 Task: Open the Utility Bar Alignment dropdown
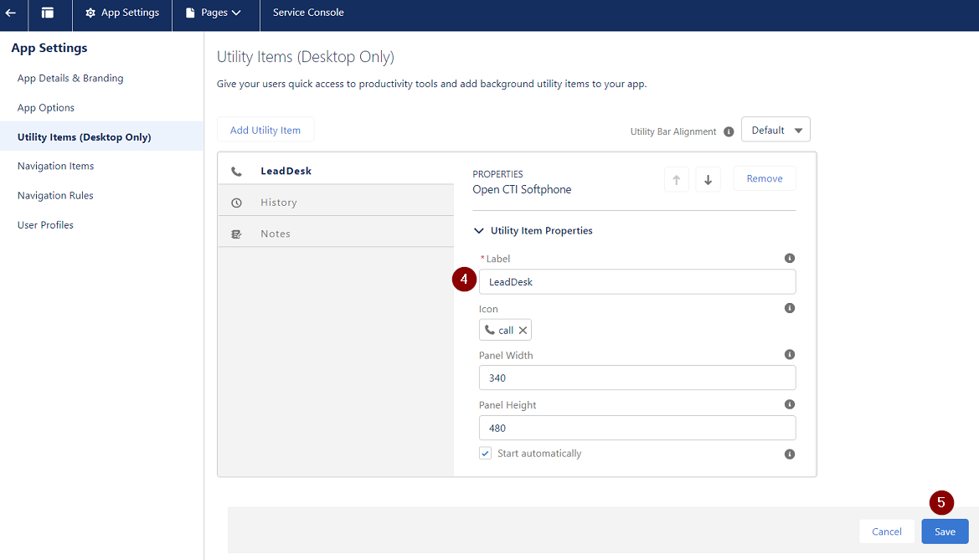point(776,130)
